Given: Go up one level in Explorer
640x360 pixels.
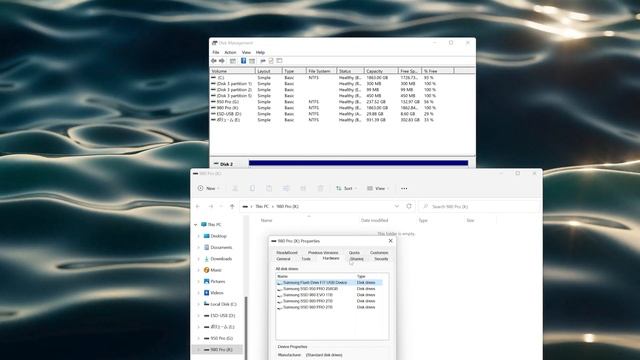Looking at the screenshot, I should 232,207.
